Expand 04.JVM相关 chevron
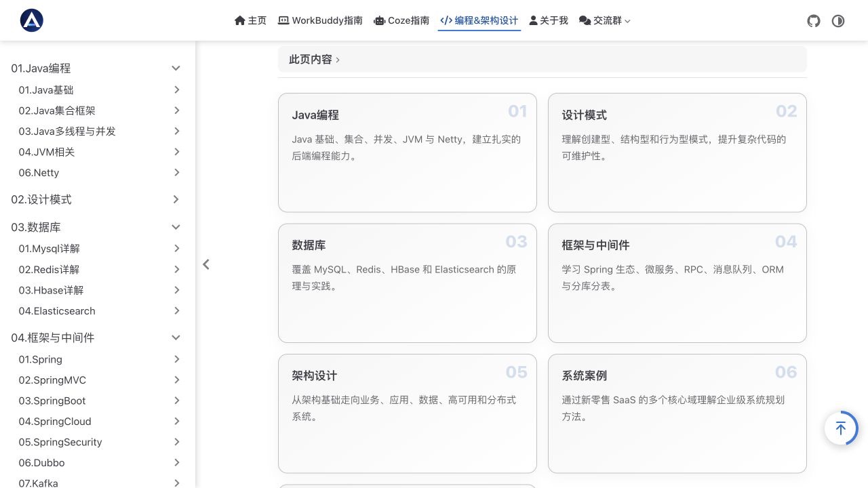 [176, 152]
